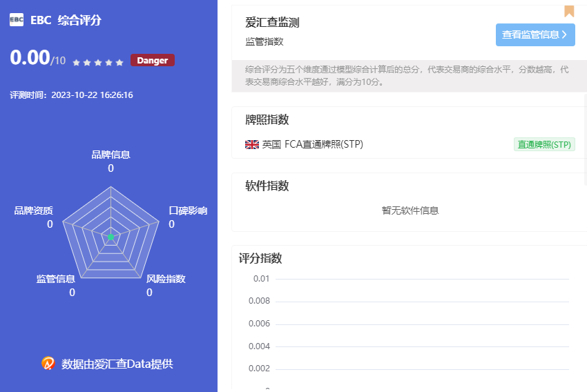Click the 风险指数 radar axis label
The width and height of the screenshot is (587, 392).
point(166,279)
